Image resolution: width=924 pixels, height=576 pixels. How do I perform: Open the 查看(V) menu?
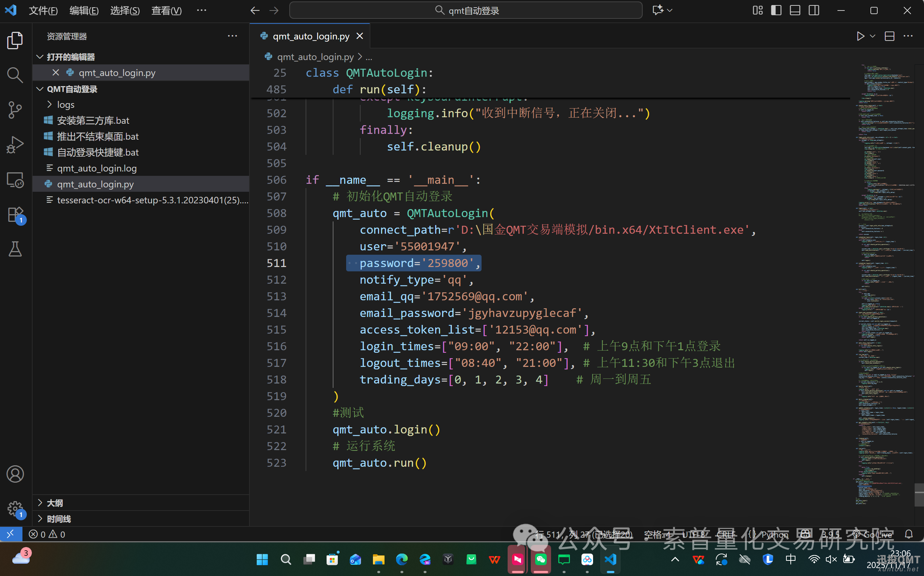point(166,10)
